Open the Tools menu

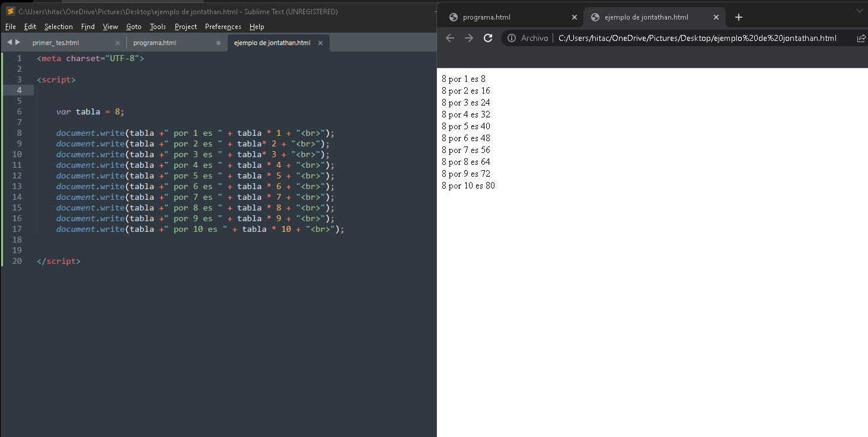[158, 27]
